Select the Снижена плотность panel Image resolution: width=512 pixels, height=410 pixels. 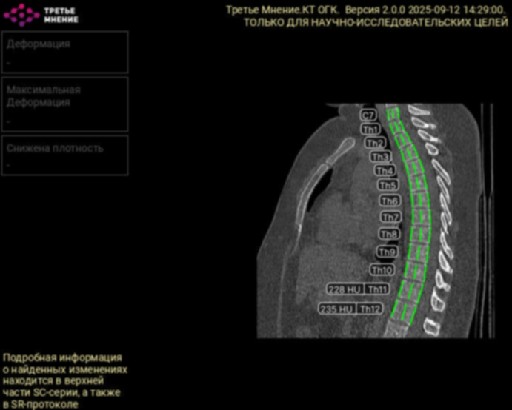[65, 155]
